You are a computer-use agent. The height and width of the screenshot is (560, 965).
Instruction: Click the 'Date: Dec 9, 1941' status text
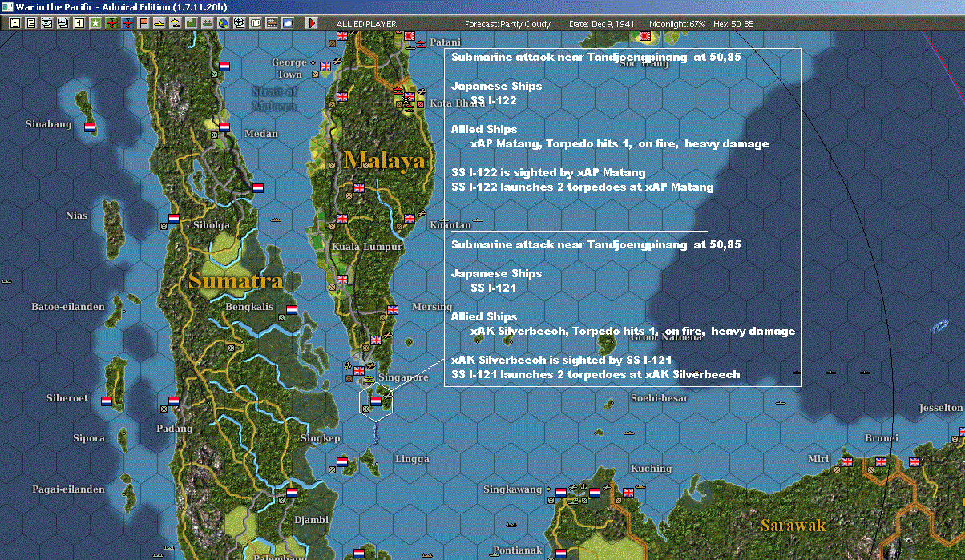pyautogui.click(x=601, y=24)
